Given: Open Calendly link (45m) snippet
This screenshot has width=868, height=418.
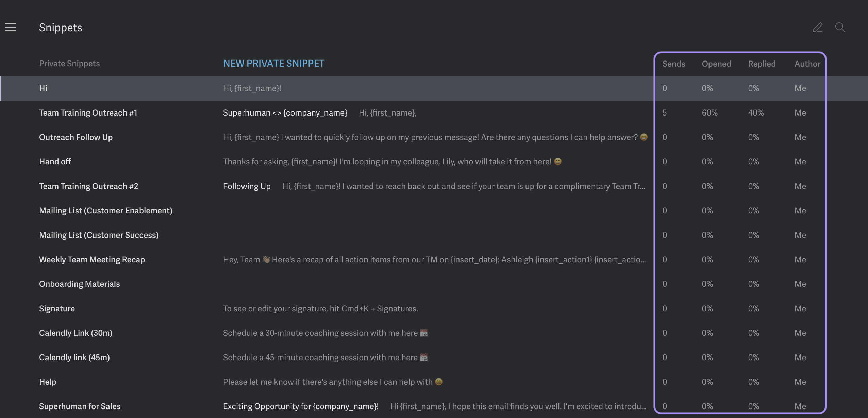Looking at the screenshot, I should click(x=74, y=358).
